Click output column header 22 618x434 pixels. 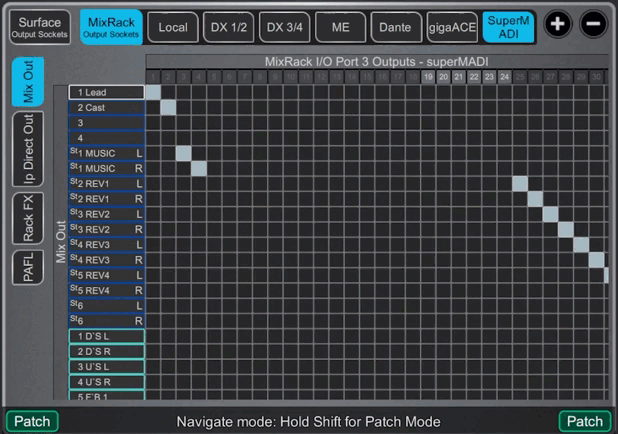tap(474, 77)
